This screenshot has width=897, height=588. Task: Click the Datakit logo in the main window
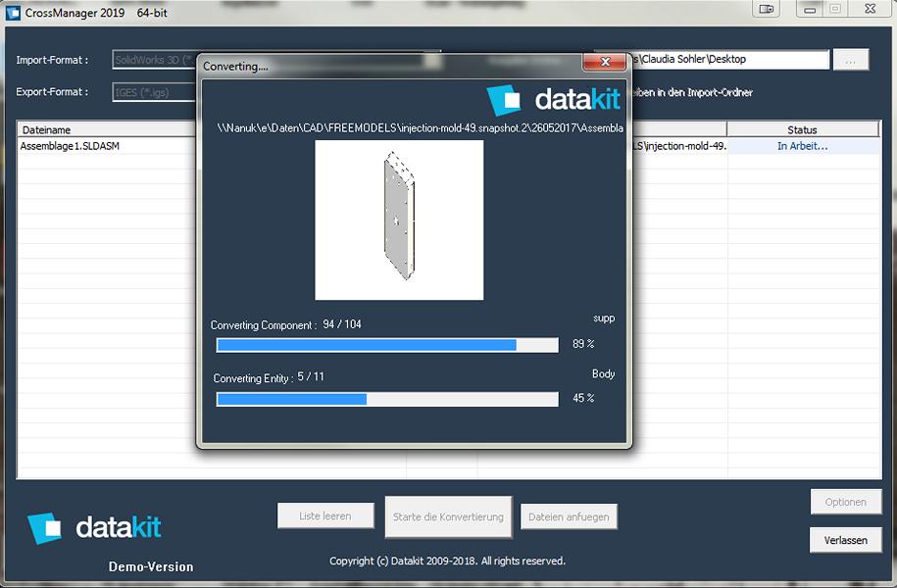(x=94, y=527)
